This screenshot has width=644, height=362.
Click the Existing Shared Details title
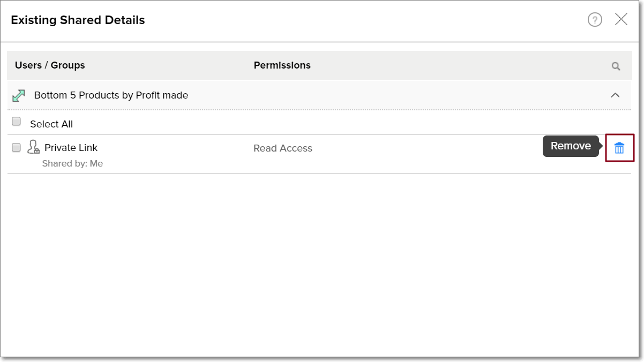(78, 20)
